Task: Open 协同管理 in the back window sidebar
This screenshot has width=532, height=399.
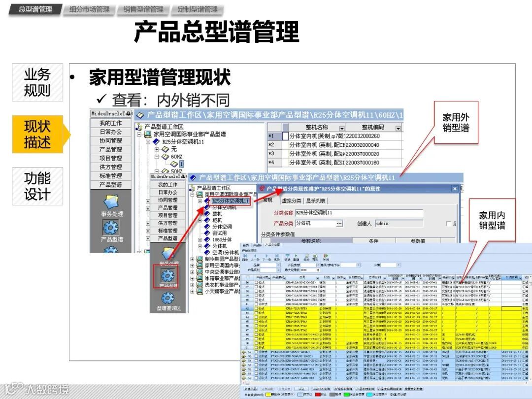Action: (x=111, y=140)
